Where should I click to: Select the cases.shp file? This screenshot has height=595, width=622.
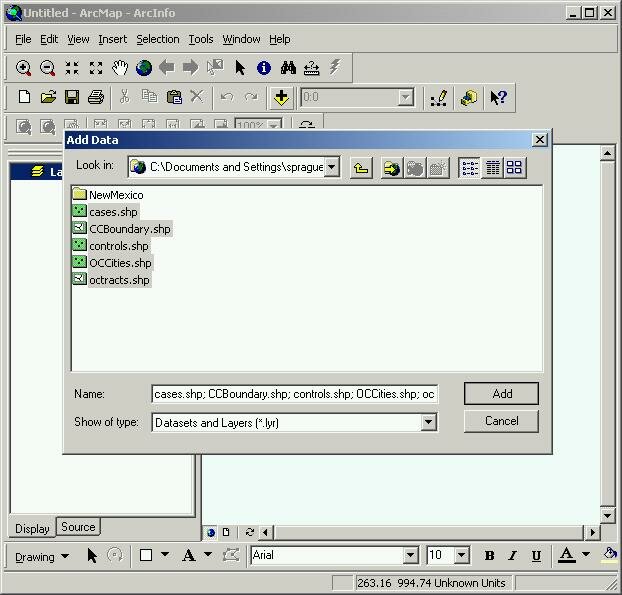pyautogui.click(x=106, y=212)
